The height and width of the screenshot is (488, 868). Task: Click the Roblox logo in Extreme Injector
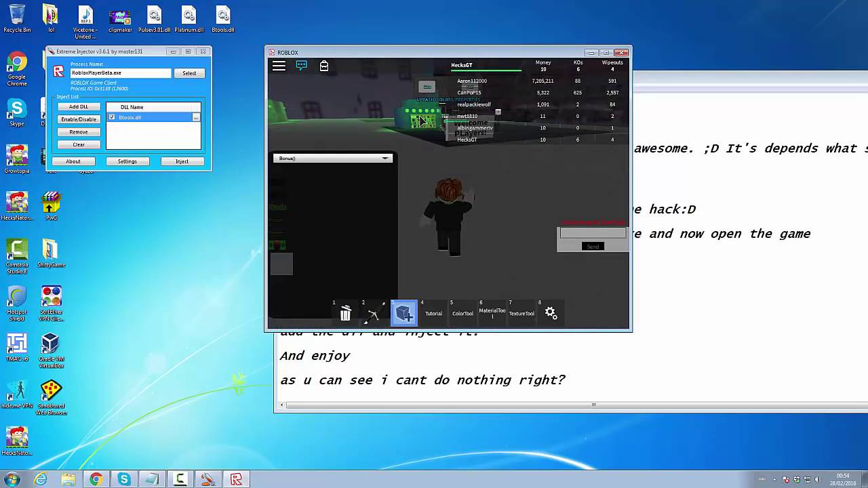59,72
